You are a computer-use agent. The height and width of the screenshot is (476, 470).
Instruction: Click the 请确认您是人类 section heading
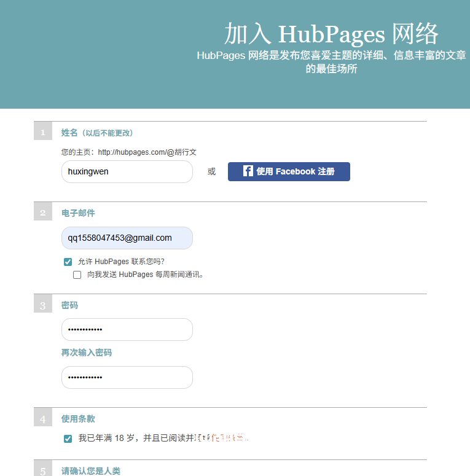pos(91,470)
